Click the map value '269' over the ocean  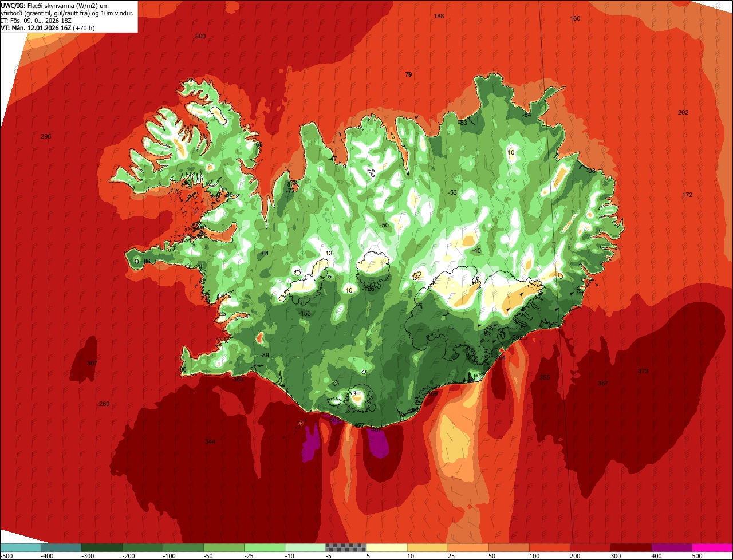click(104, 404)
